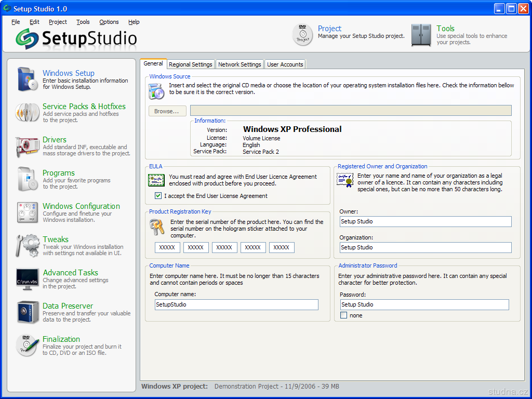Image resolution: width=532 pixels, height=399 pixels.
Task: Click the Data Preserver safe icon
Action: pyautogui.click(x=27, y=312)
